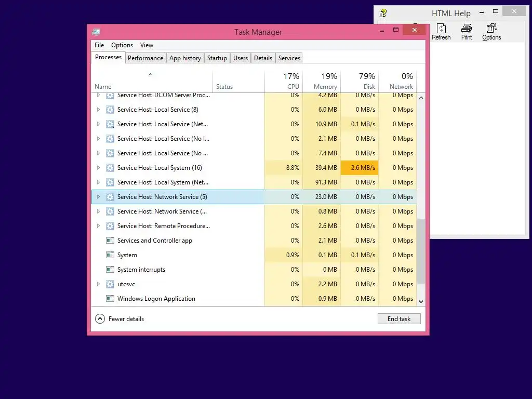
Task: Maximize the HTML Help window
Action: point(495,11)
